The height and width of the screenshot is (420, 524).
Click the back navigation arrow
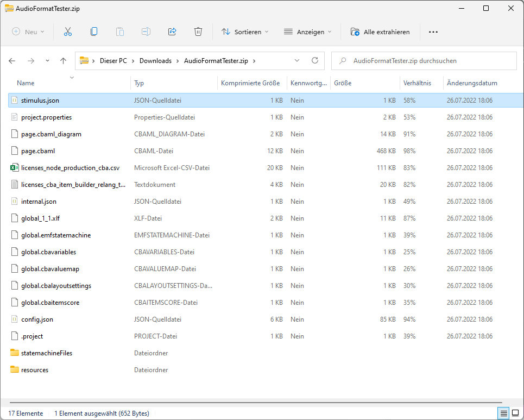[12, 61]
